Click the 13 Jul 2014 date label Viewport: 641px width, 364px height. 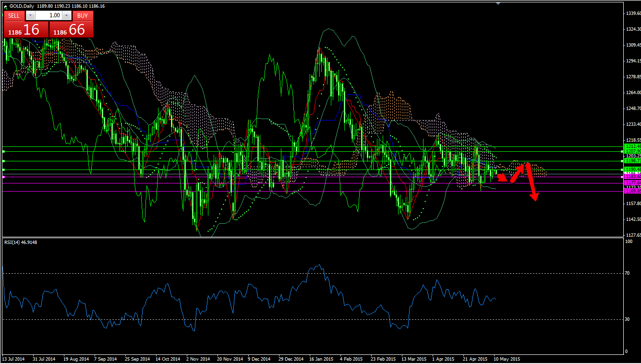click(x=12, y=359)
